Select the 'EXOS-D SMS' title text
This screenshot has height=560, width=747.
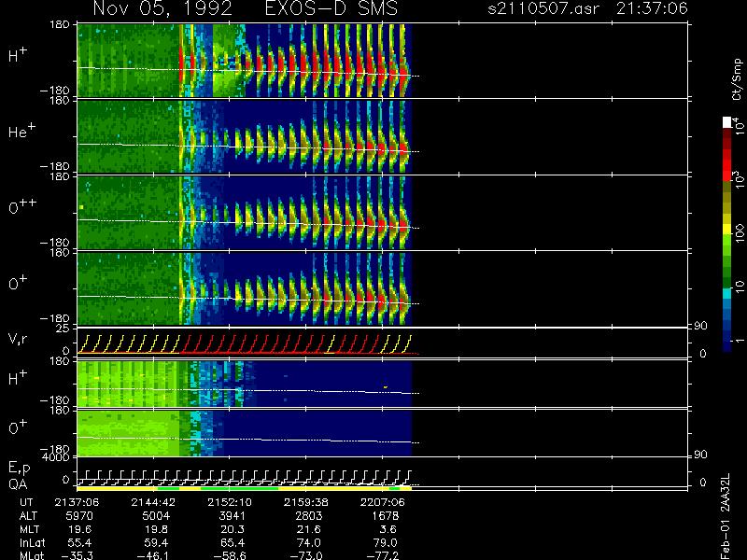click(x=331, y=8)
